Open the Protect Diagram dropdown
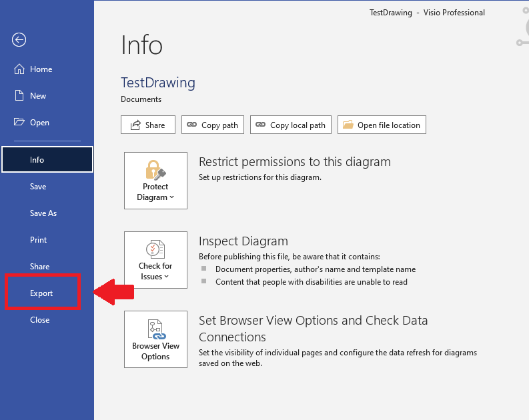Image resolution: width=529 pixels, height=420 pixels. 155,181
